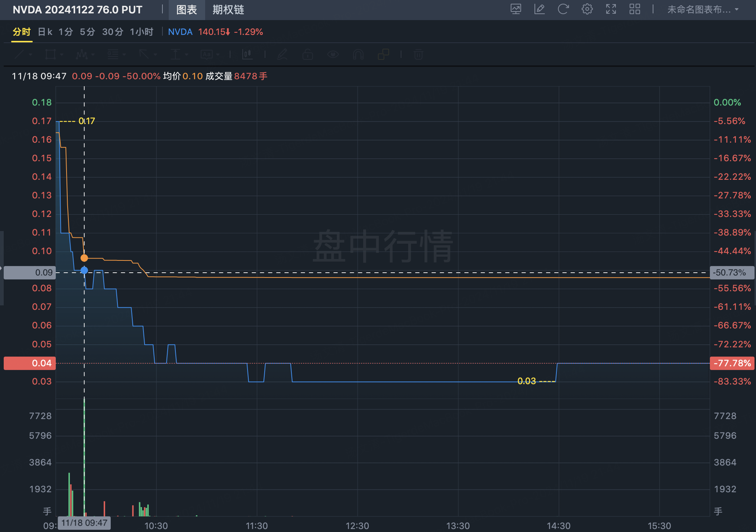Expand the 未命名图表布 layout dropdown

702,10
